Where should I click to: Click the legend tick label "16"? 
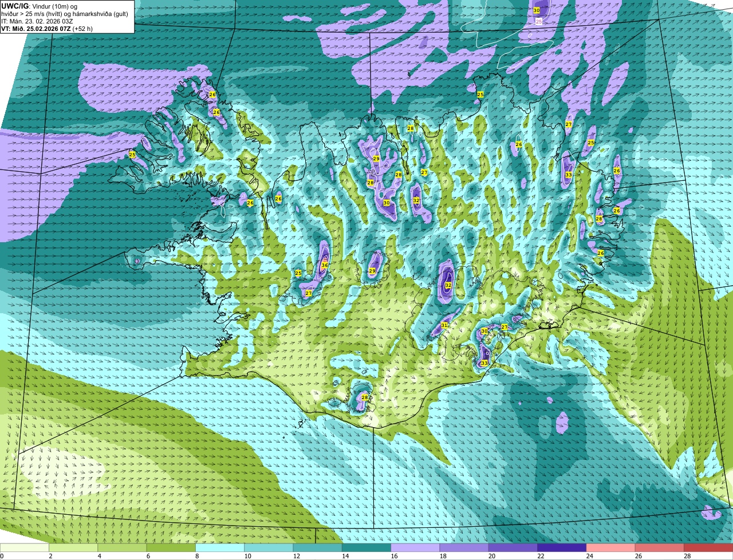(x=394, y=556)
